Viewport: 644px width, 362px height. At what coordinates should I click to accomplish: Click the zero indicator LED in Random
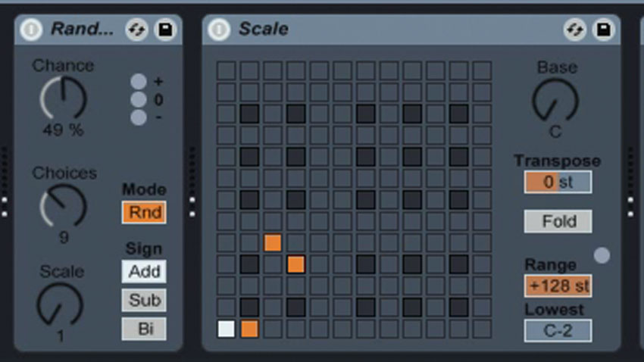point(139,99)
